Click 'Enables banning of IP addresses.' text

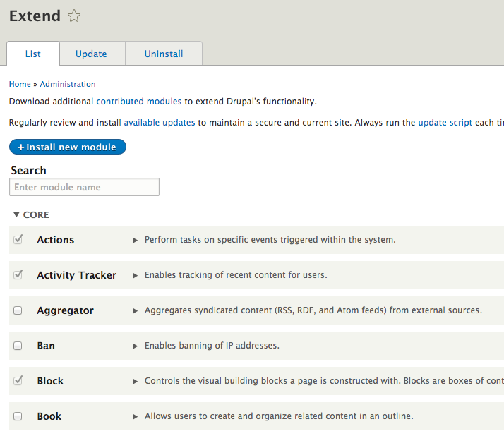(x=212, y=346)
